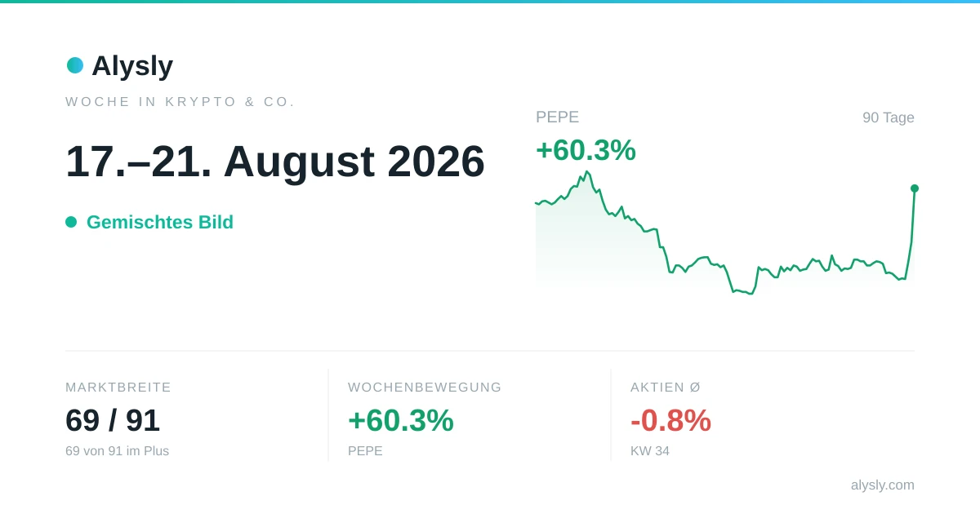Click the Aktien Ø stat heading
This screenshot has height=514, width=980.
pos(666,388)
